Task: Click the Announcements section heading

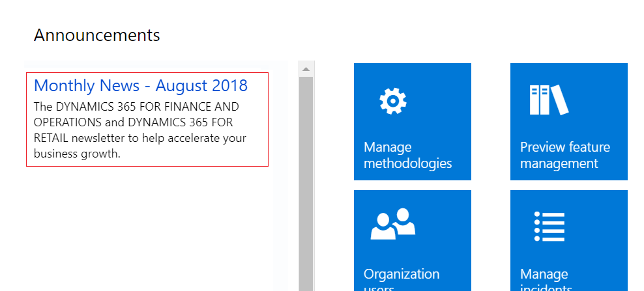Action: point(96,35)
